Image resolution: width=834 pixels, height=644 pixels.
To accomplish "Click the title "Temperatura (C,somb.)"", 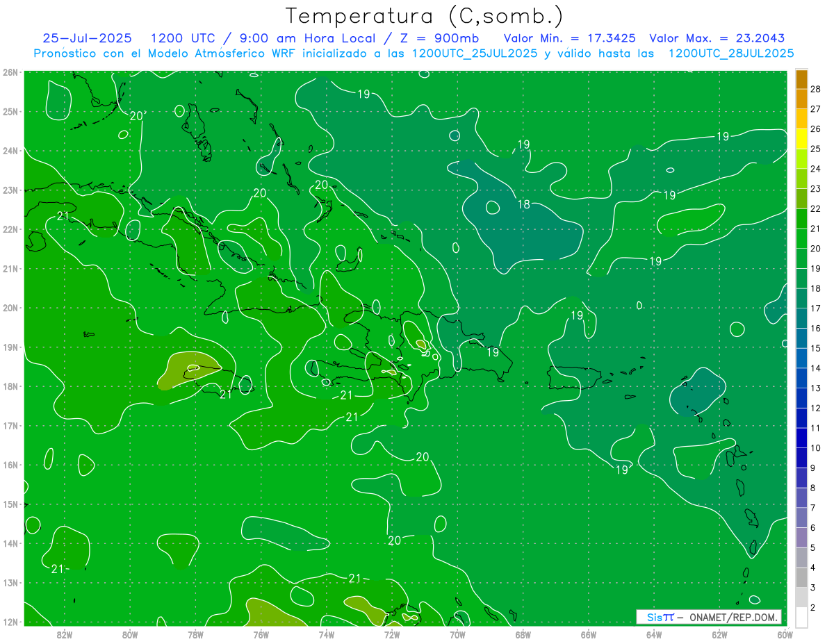I will [x=425, y=16].
